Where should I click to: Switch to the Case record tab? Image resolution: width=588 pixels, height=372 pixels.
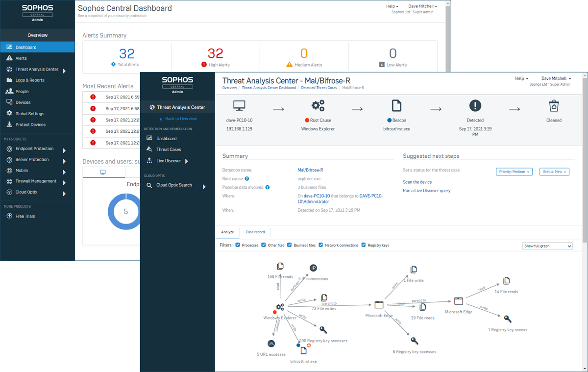[x=255, y=232]
